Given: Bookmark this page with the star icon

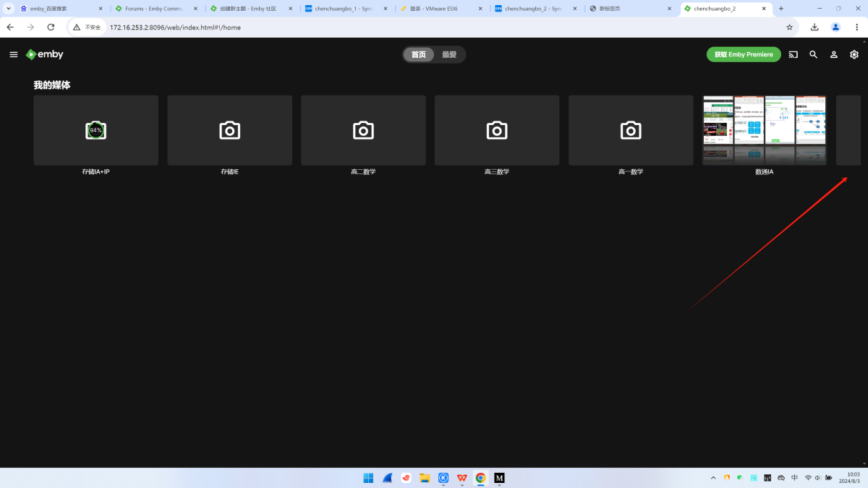Looking at the screenshot, I should [x=789, y=27].
